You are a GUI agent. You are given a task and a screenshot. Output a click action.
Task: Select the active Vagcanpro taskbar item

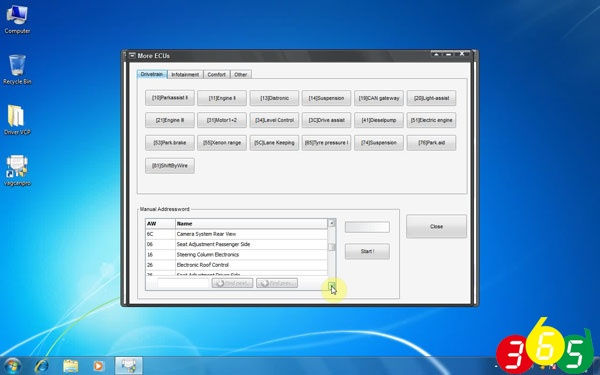[129, 366]
